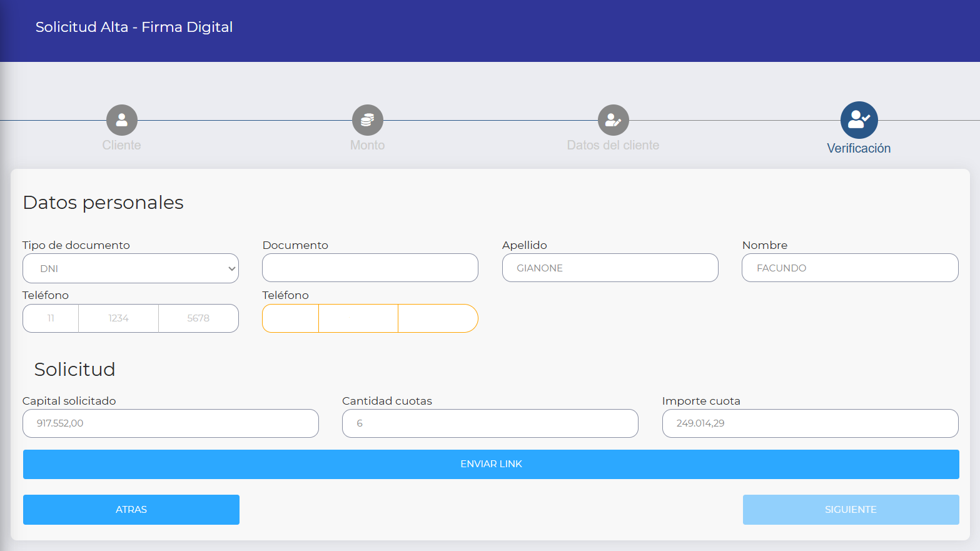Select the Verificación step label

pyautogui.click(x=859, y=148)
